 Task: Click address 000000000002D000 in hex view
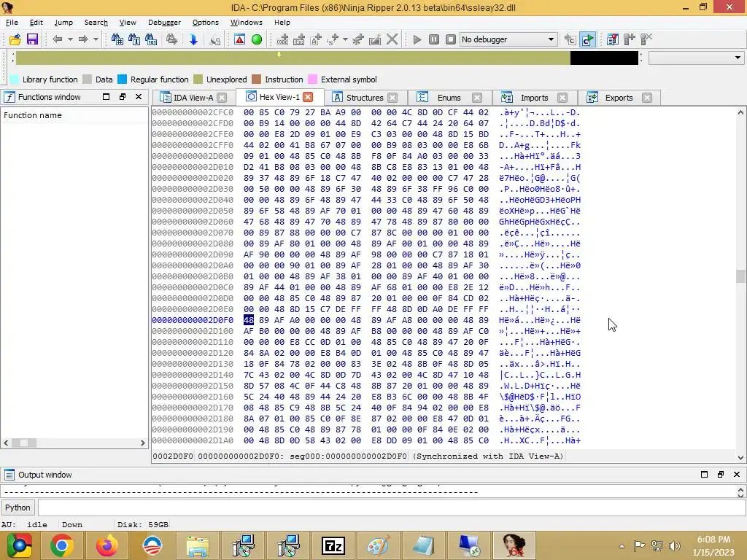click(x=193, y=156)
